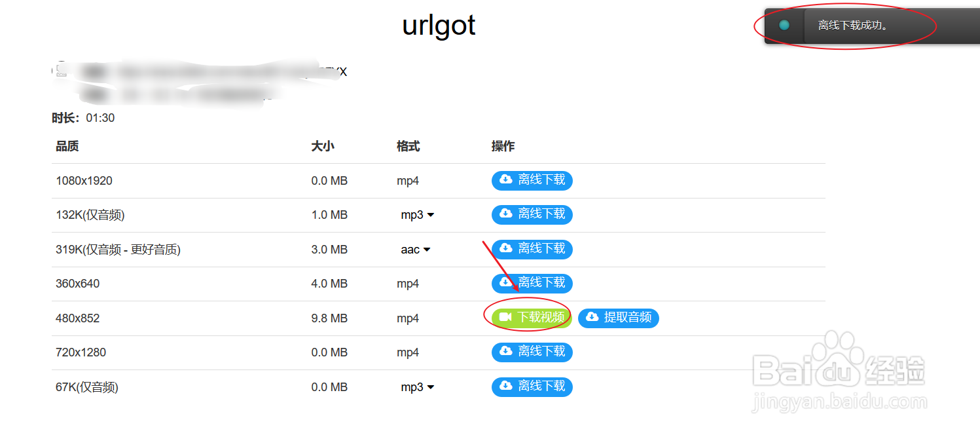This screenshot has width=980, height=435.
Task: Click the green status dot in the notification
Action: pyautogui.click(x=784, y=24)
